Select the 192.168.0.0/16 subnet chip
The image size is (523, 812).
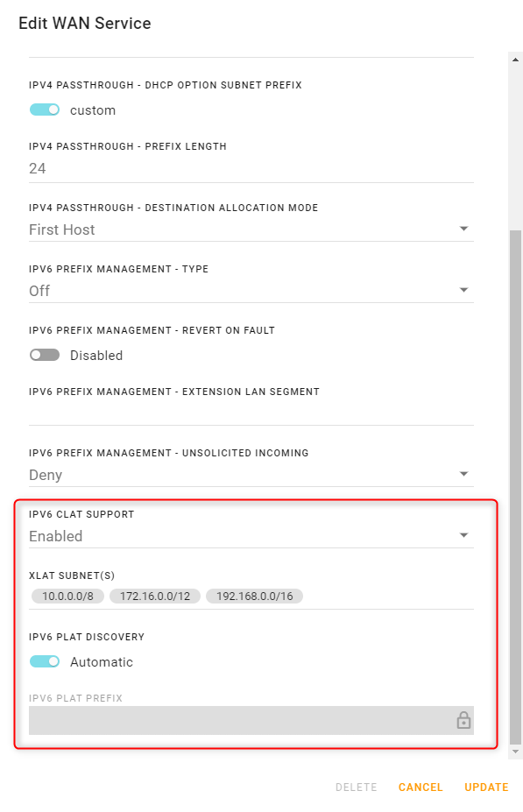tap(254, 596)
